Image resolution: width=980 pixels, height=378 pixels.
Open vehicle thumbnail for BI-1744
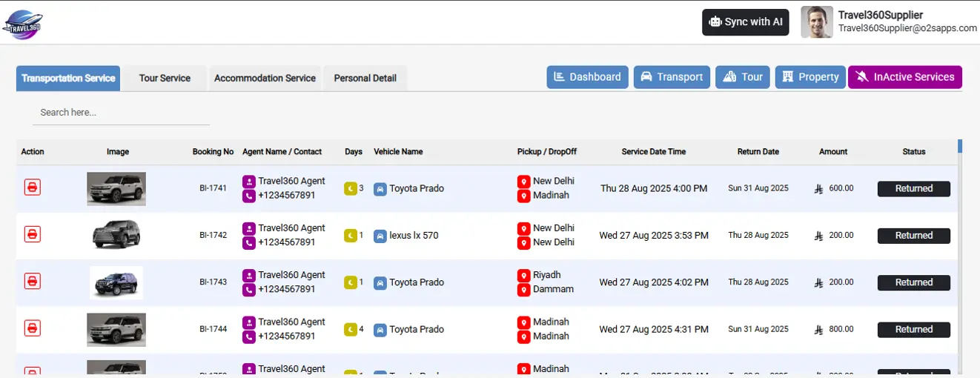point(116,330)
